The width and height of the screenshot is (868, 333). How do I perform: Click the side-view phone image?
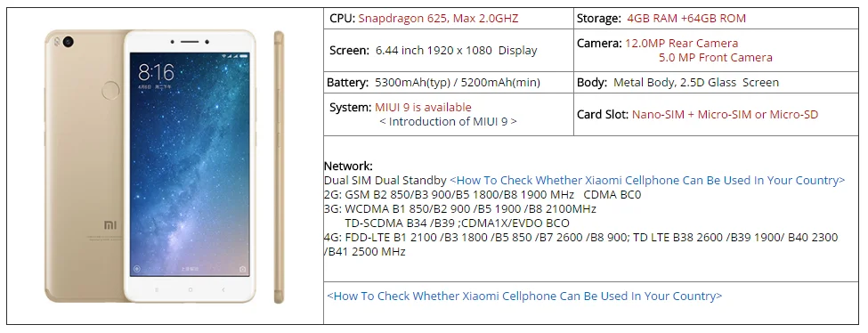tap(279, 166)
